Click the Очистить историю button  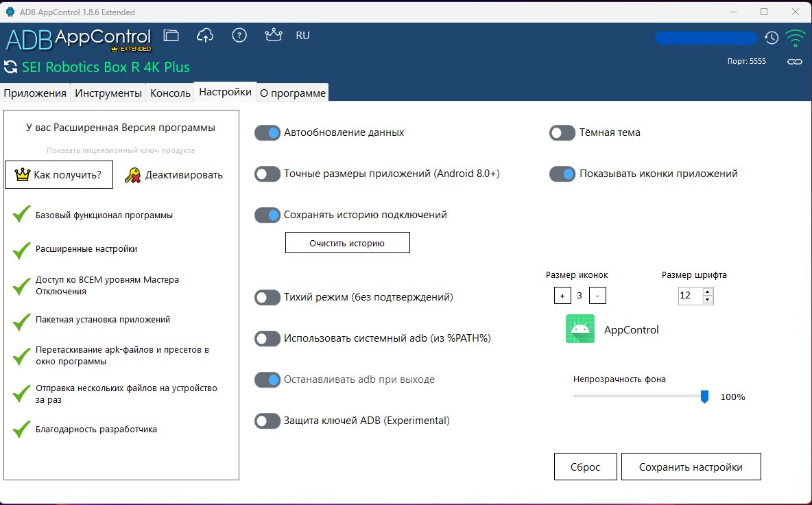348,242
